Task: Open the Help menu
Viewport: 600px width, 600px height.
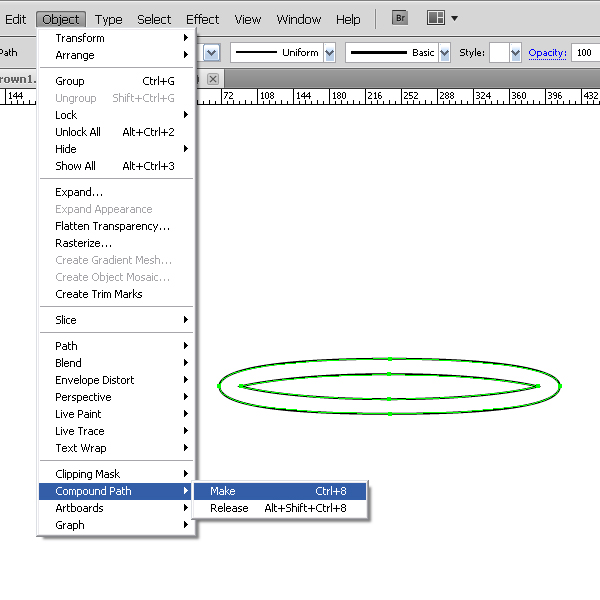Action: [x=348, y=19]
